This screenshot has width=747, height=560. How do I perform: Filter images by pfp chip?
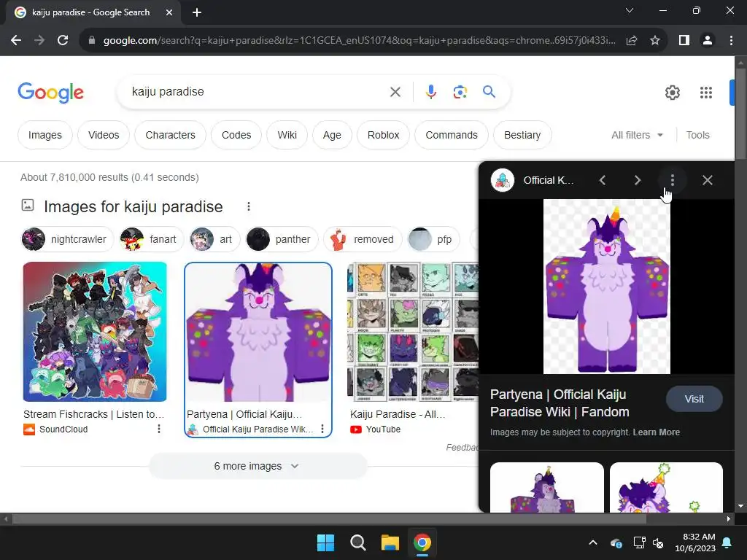pyautogui.click(x=433, y=239)
